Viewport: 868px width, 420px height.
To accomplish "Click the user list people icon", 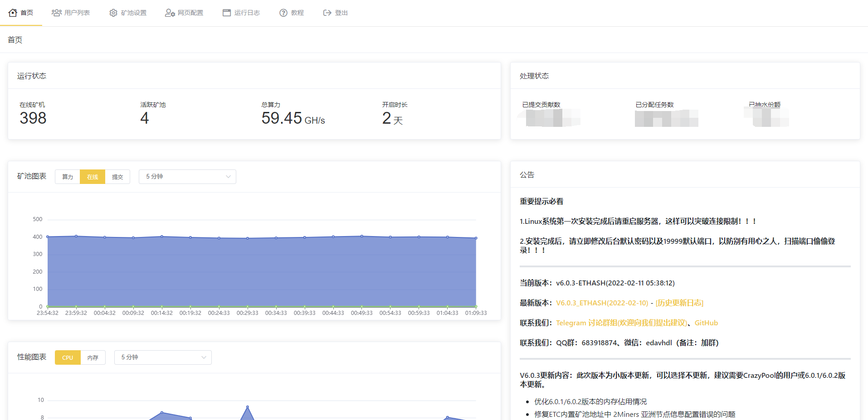I will click(x=56, y=13).
